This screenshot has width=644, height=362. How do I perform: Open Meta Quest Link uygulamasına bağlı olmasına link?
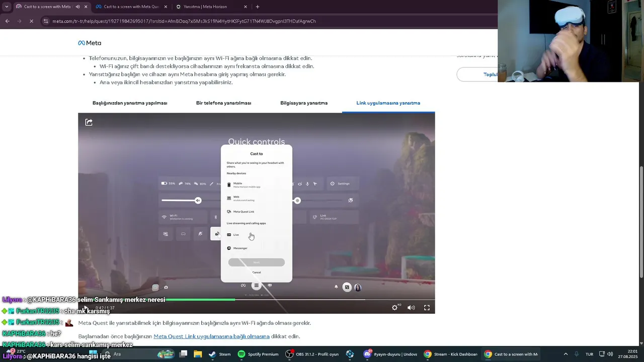point(211,336)
